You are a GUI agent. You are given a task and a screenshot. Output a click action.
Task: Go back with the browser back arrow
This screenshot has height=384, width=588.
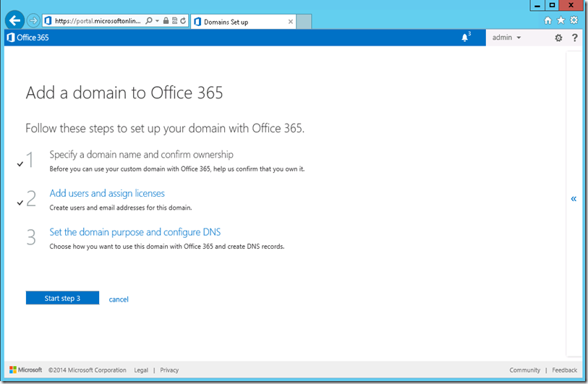(14, 20)
